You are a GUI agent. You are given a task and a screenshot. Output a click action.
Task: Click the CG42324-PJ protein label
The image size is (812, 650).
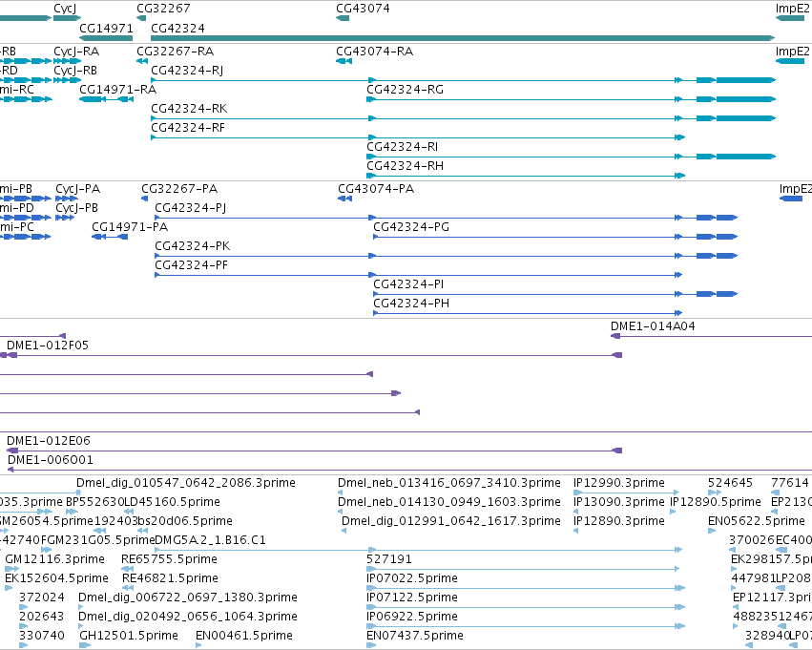191,208
